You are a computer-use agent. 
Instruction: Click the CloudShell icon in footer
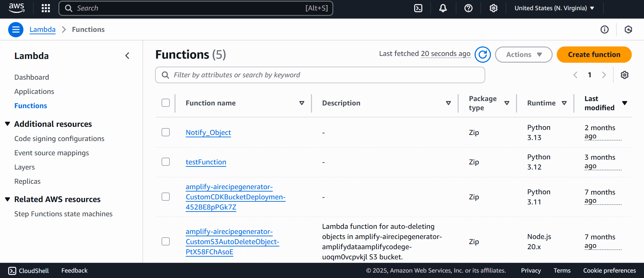[x=12, y=271]
